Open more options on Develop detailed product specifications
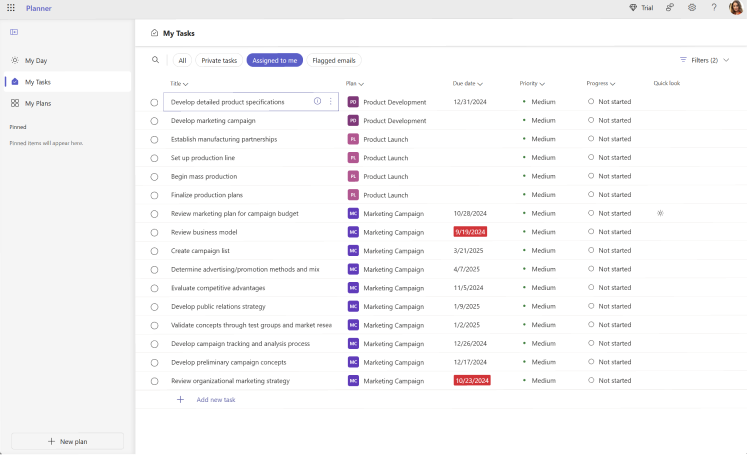747x456 pixels. [x=331, y=101]
